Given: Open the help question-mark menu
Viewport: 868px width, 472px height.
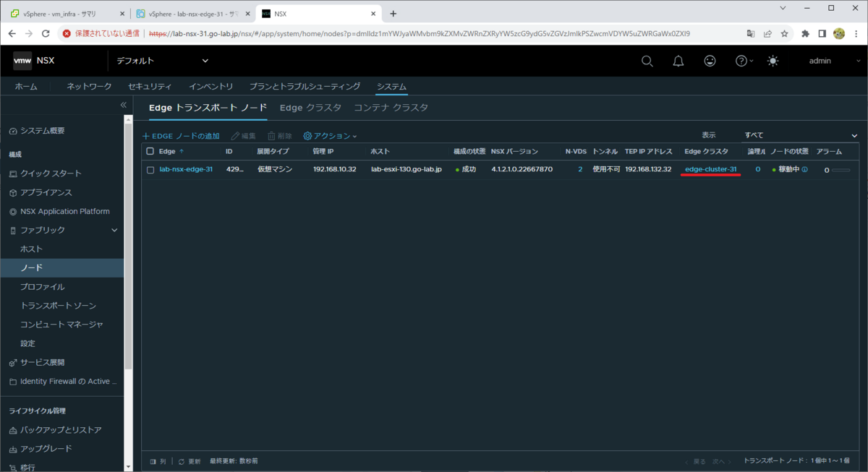Looking at the screenshot, I should coord(744,61).
